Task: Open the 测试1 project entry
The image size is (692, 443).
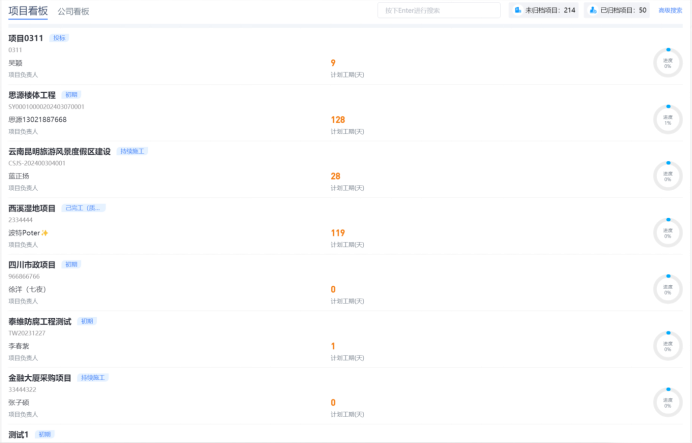Action: [x=19, y=435]
